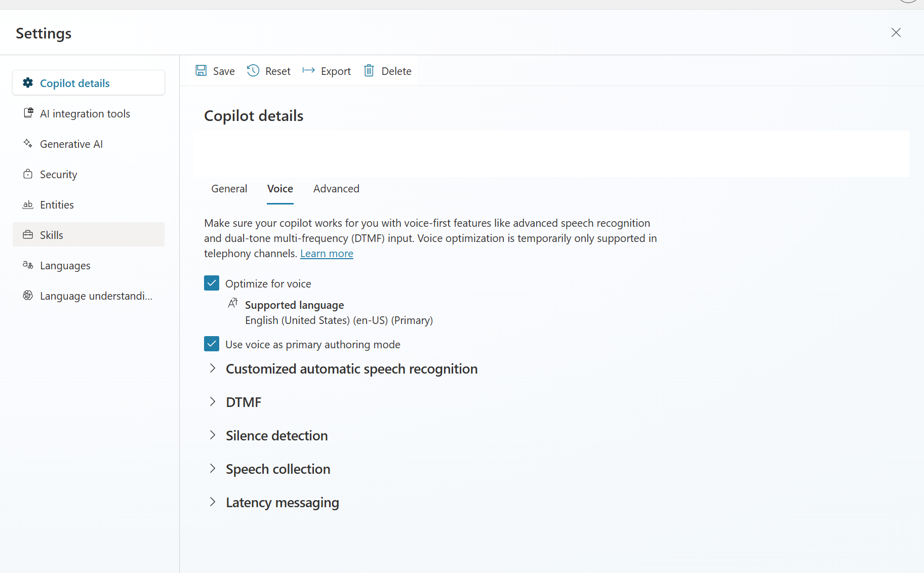Open Skills in the settings sidebar
This screenshot has width=924, height=573.
tap(89, 235)
